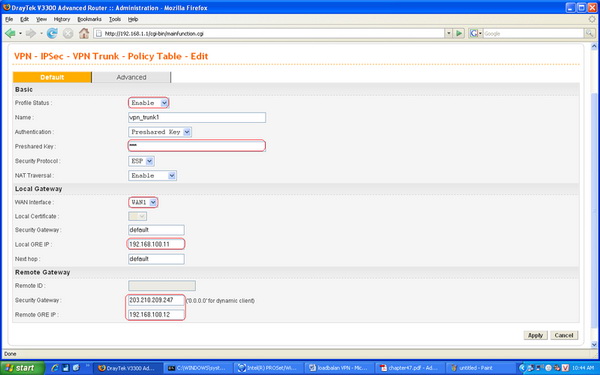Click the Local GRE IP field
Image resolution: width=600 pixels, height=375 pixels.
tap(156, 244)
